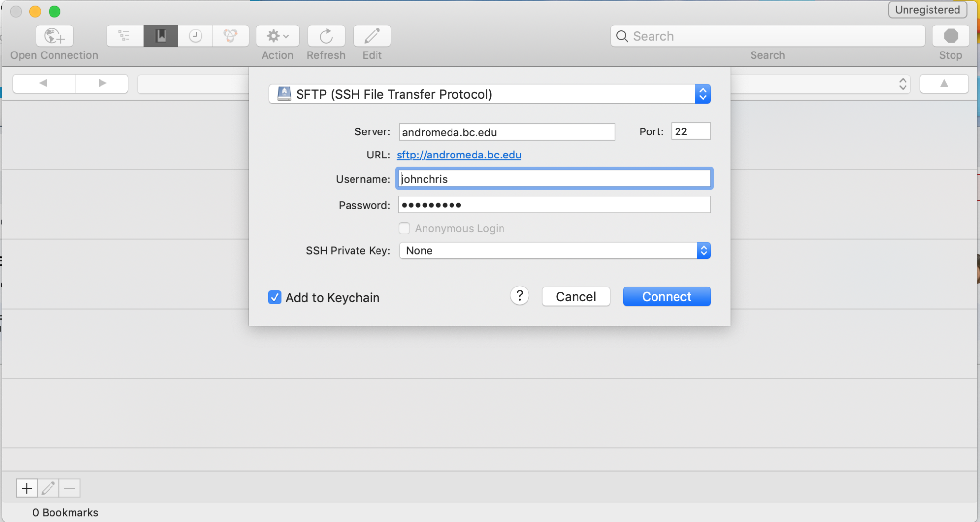Switch to outline browser view icon
Screen dimensions: 980x522
pos(125,36)
